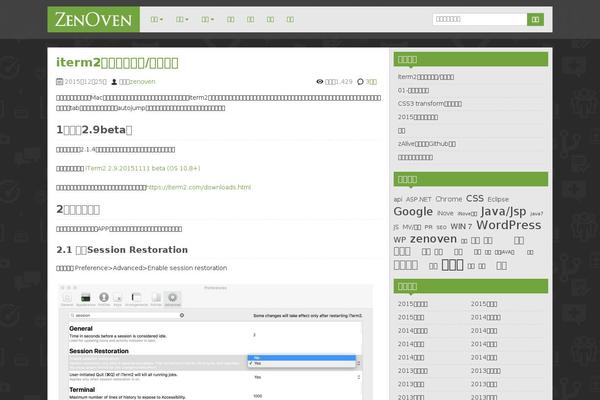Open the article title starting with iterm2

point(117,62)
